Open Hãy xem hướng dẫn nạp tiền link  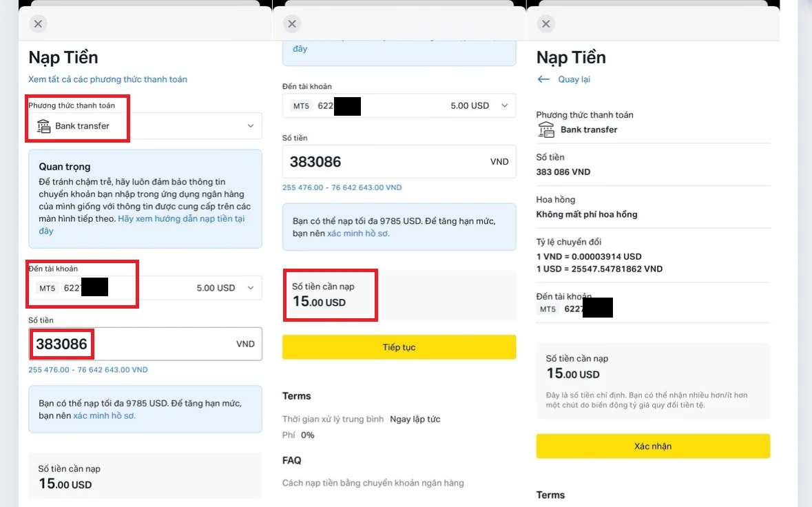141,225
